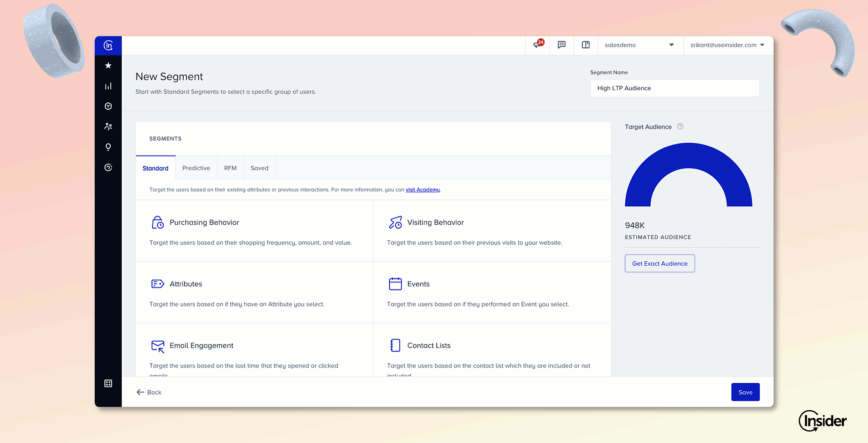Viewport: 868px width, 443px height.
Task: Expand the salesdemo account dropdown
Action: tap(639, 45)
